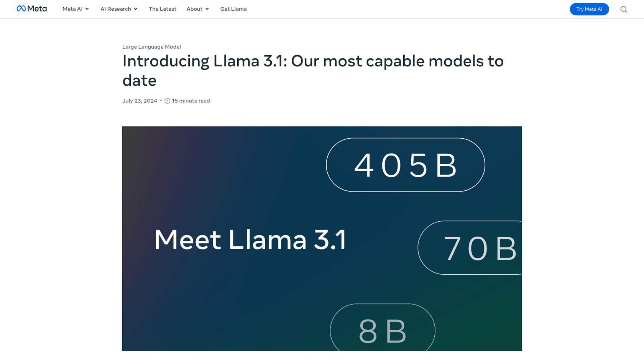Click the 15 minute read label
644x362 pixels.
click(x=191, y=101)
